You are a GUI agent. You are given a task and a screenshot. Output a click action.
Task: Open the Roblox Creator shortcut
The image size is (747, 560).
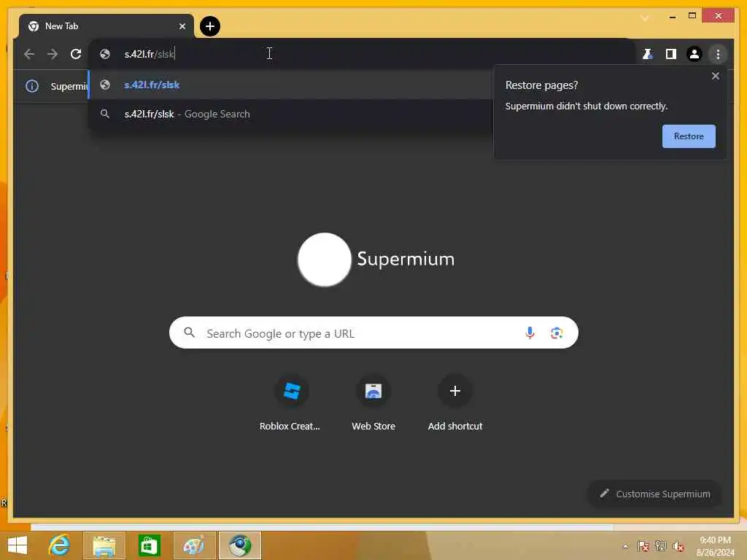tap(291, 404)
